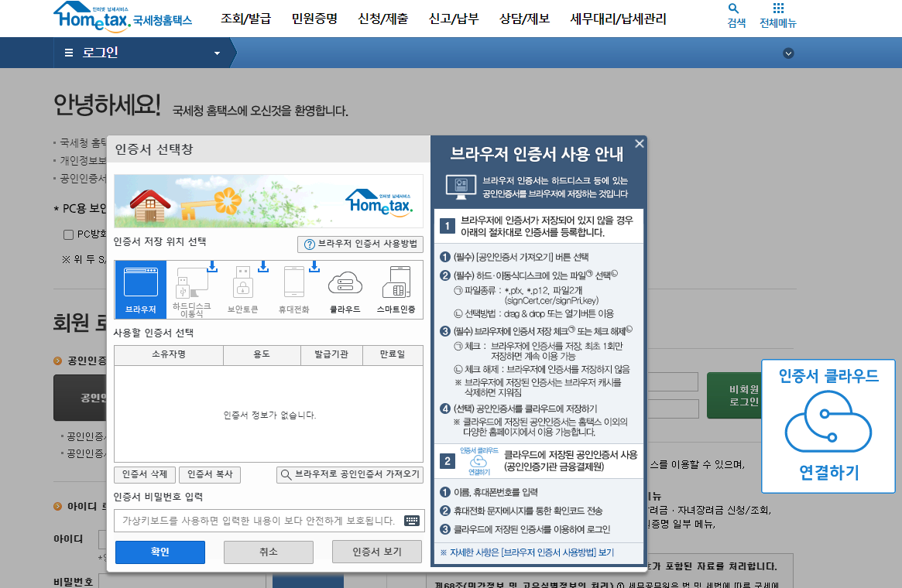Open the virtual keyboard icon

(x=412, y=521)
